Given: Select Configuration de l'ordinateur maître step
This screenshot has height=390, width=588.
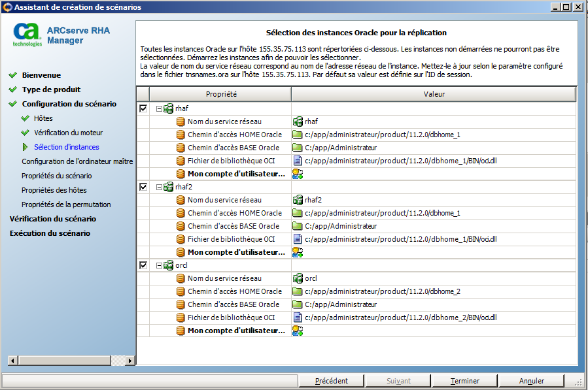Looking at the screenshot, I should point(77,161).
